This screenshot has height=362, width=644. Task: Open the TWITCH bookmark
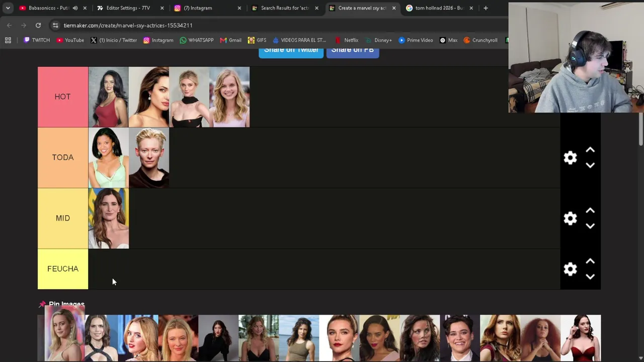point(37,40)
